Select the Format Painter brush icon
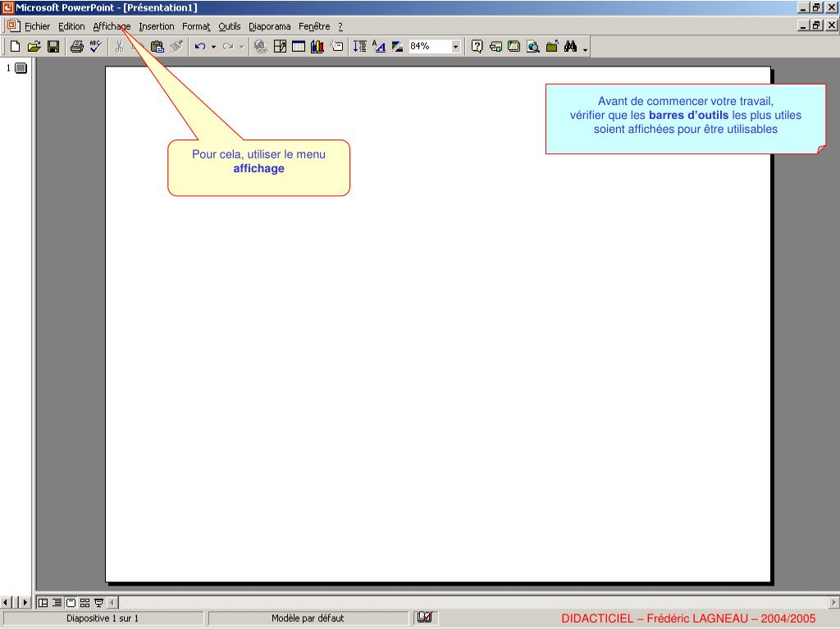Image resolution: width=840 pixels, height=630 pixels. 176,47
